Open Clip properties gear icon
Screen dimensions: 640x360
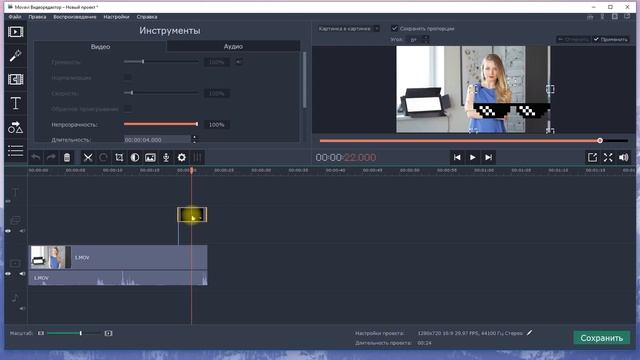click(x=182, y=158)
